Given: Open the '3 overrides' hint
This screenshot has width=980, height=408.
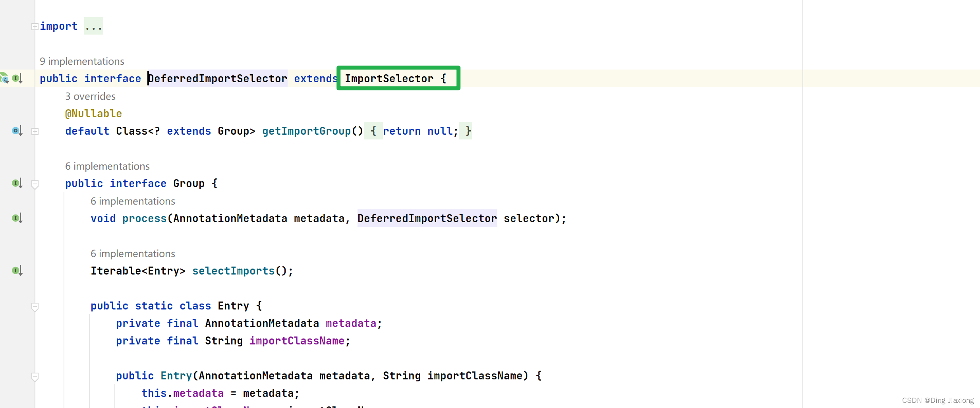Looking at the screenshot, I should pos(90,96).
